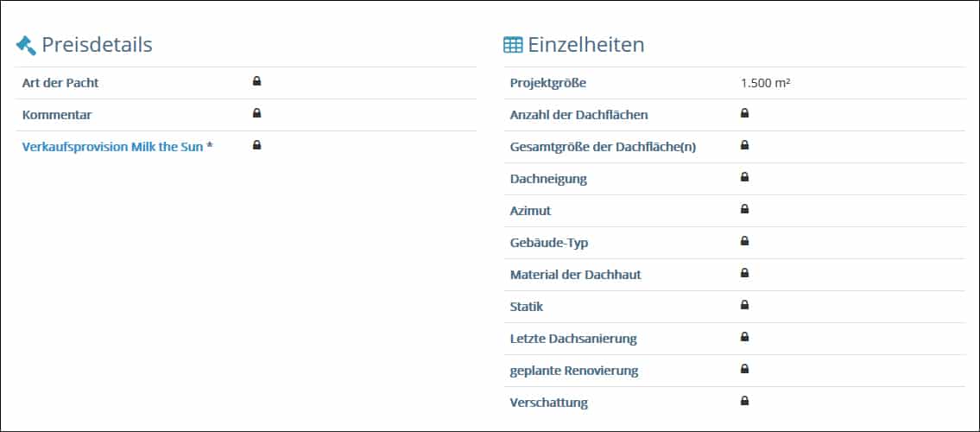Click the gavel icon beside Preisdetails
980x432 pixels.
(x=26, y=44)
